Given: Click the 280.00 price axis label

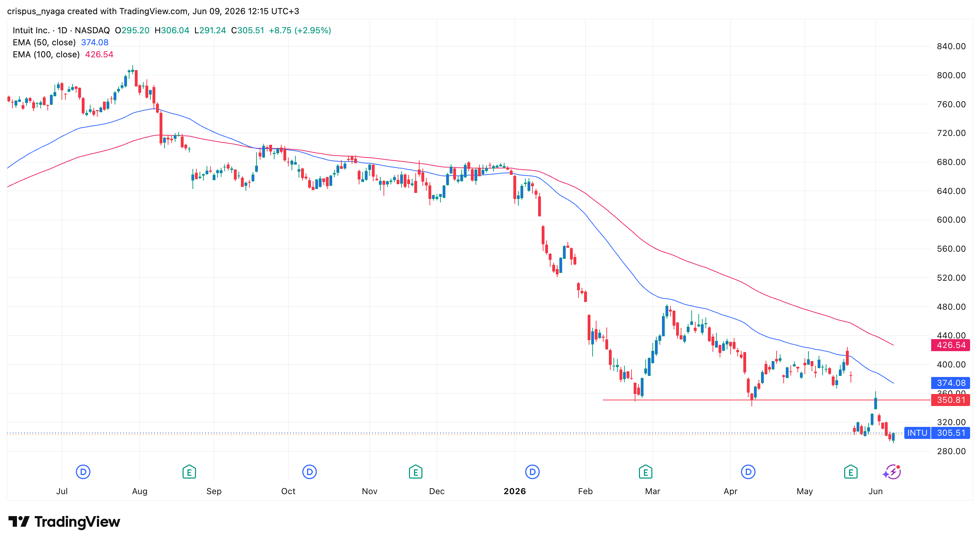Looking at the screenshot, I should [x=951, y=451].
